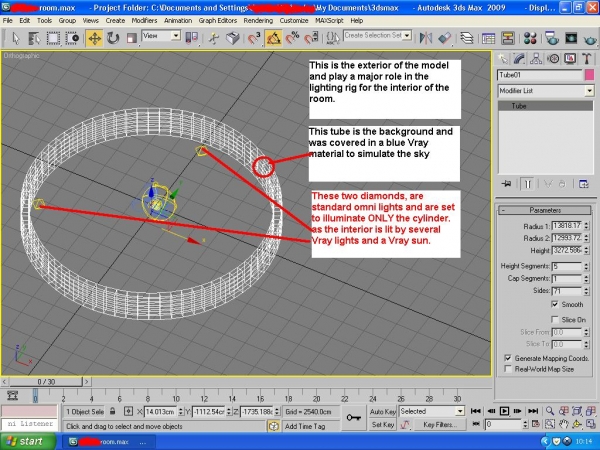Enable Real-World Map Size checkbox

point(508,369)
